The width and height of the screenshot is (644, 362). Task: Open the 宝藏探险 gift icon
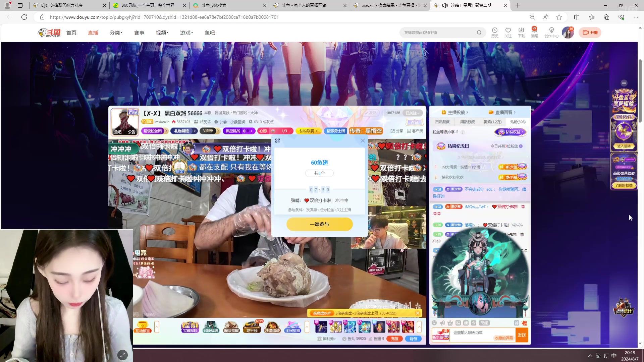190,327
